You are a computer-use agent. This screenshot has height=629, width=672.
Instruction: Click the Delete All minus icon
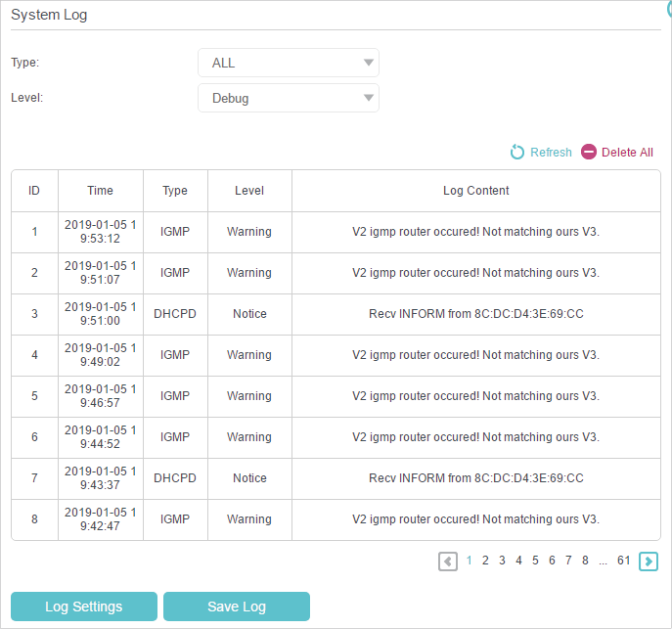tap(589, 152)
